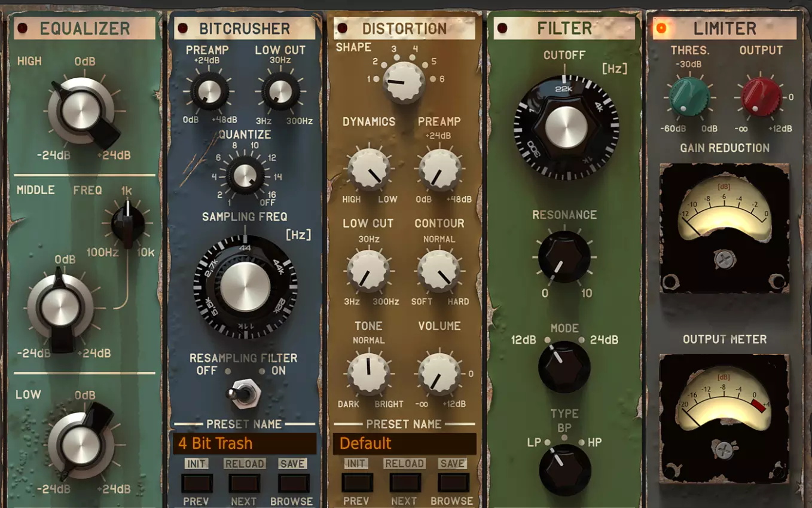Click the Filter Resonance knob

564,257
